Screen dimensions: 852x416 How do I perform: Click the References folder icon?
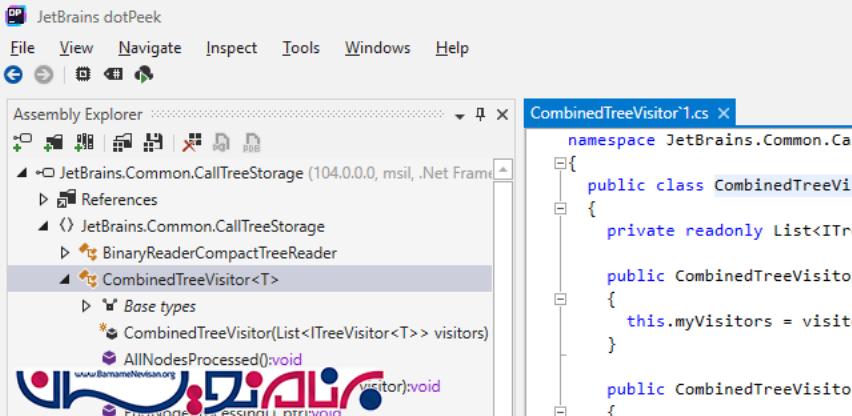tap(66, 199)
